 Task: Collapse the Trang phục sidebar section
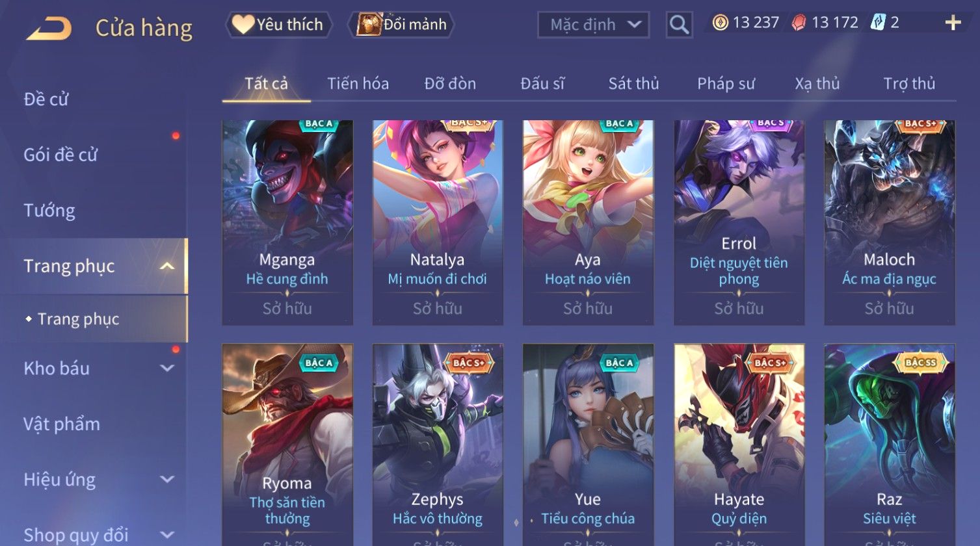[167, 266]
